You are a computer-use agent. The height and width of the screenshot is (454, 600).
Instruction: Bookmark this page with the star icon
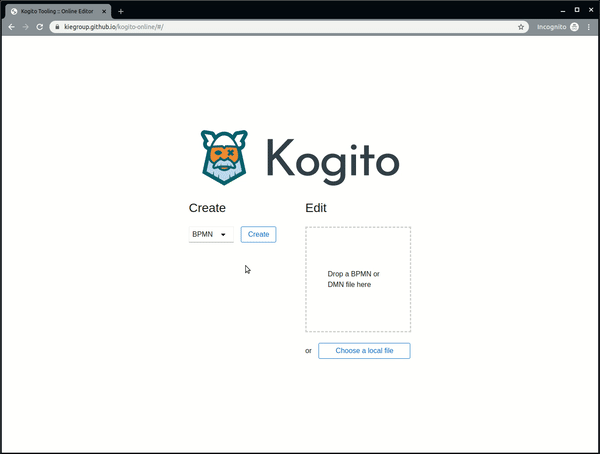click(521, 27)
